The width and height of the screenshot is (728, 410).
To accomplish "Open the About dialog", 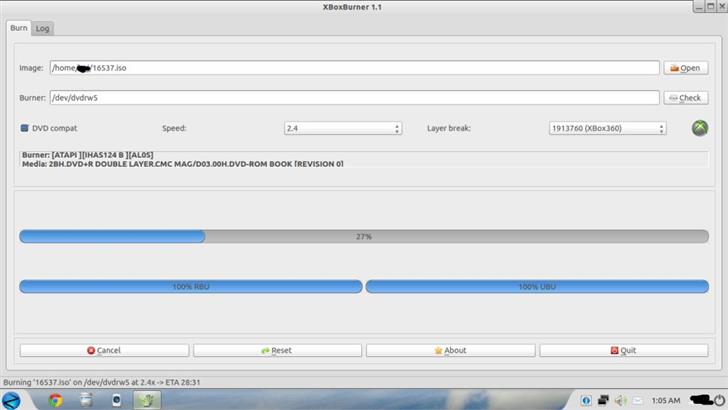I will 450,350.
